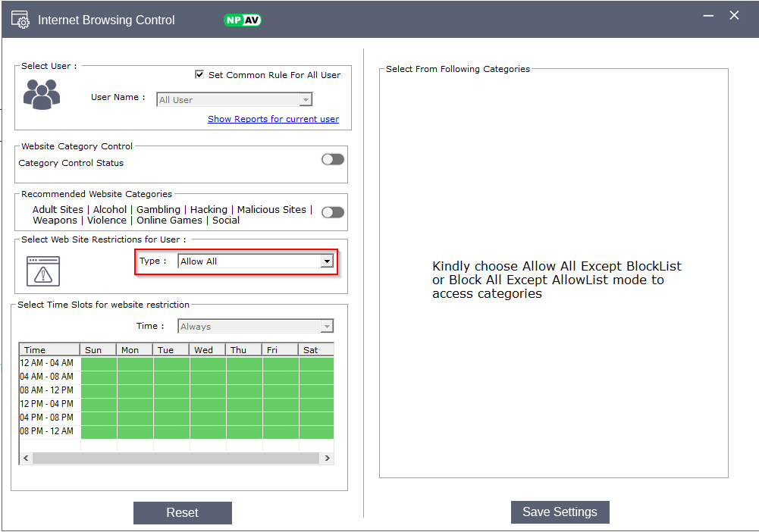759x532 pixels.
Task: Select the Sat 08 PM - 12 AM slot
Action: pos(316,432)
